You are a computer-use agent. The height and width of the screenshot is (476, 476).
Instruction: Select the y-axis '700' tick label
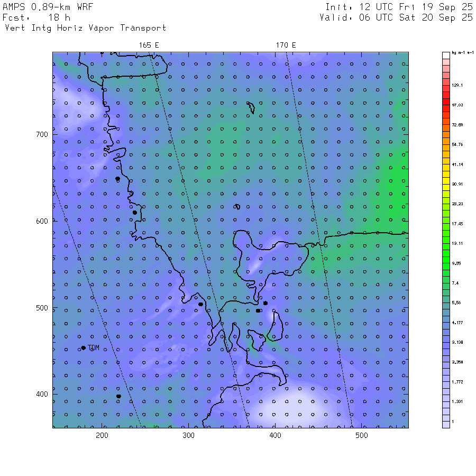(42, 134)
